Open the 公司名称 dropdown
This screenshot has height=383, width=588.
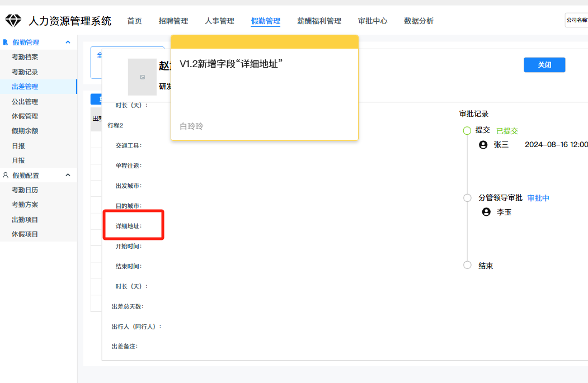576,20
